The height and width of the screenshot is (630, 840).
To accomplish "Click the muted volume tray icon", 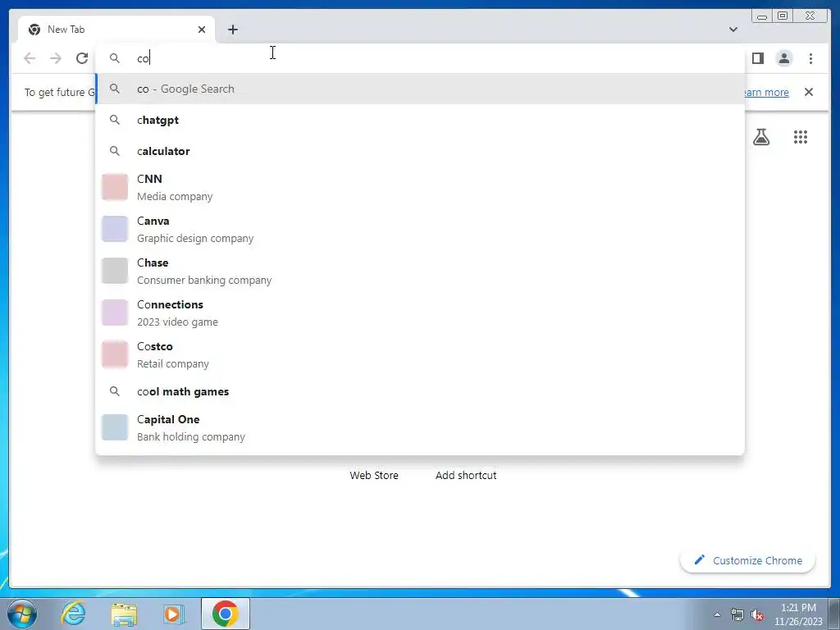I will pyautogui.click(x=757, y=615).
